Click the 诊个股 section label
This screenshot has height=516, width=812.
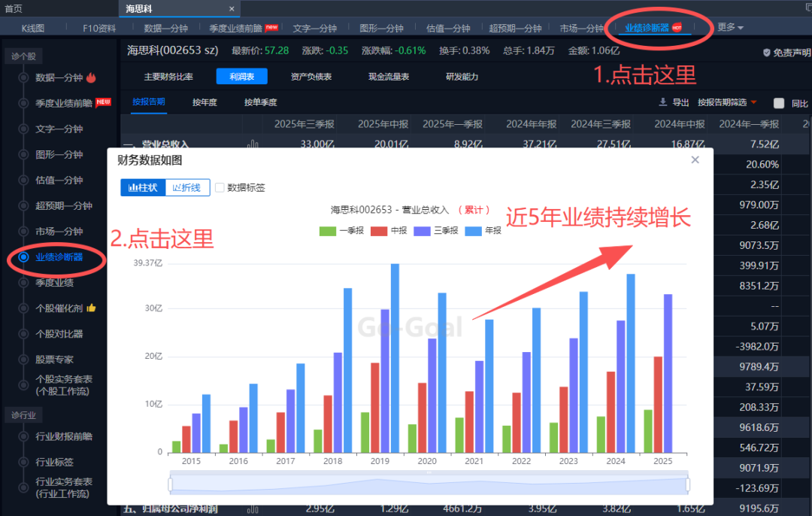click(x=24, y=56)
